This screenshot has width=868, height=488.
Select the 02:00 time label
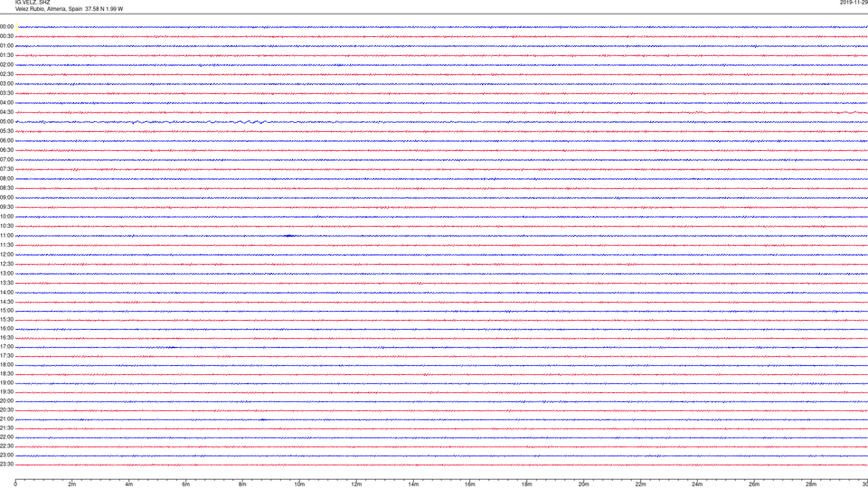tap(6, 65)
